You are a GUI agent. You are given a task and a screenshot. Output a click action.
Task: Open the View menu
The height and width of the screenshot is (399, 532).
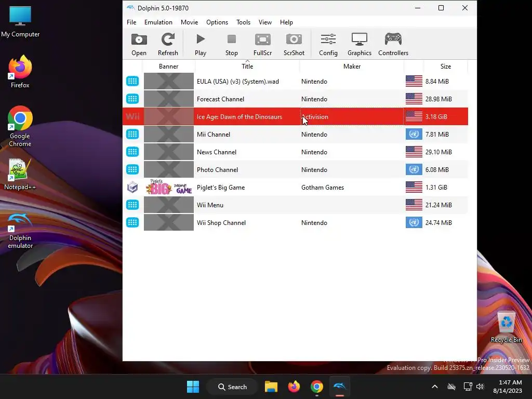click(265, 22)
